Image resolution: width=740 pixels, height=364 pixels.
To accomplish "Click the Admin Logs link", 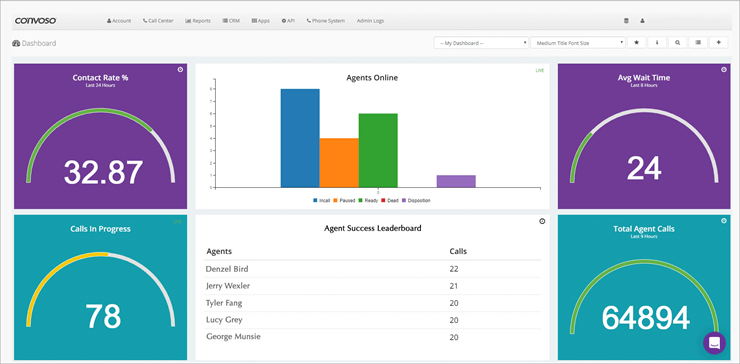I will coord(370,21).
